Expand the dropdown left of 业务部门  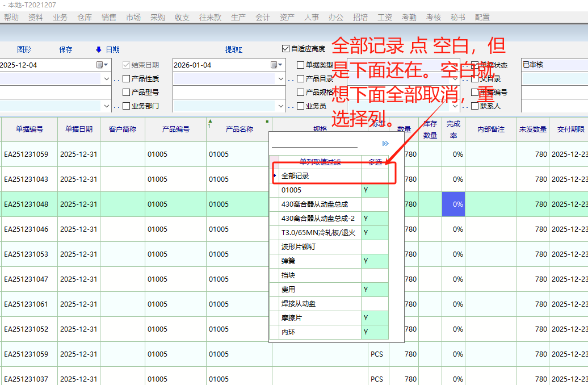pyautogui.click(x=106, y=106)
